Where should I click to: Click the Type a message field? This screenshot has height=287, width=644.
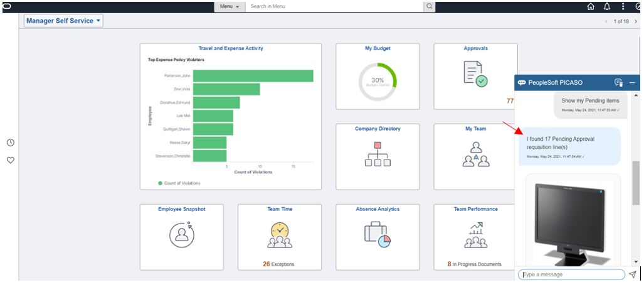tap(572, 274)
